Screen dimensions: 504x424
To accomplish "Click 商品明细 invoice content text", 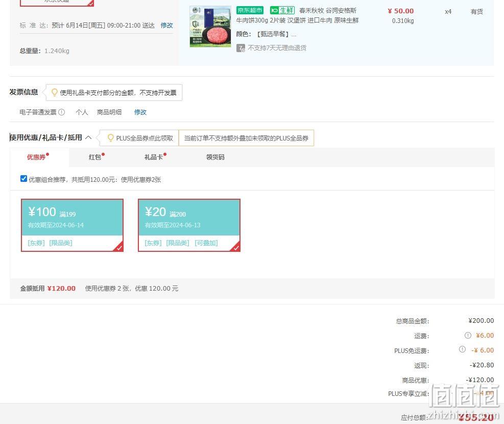I will (x=109, y=112).
